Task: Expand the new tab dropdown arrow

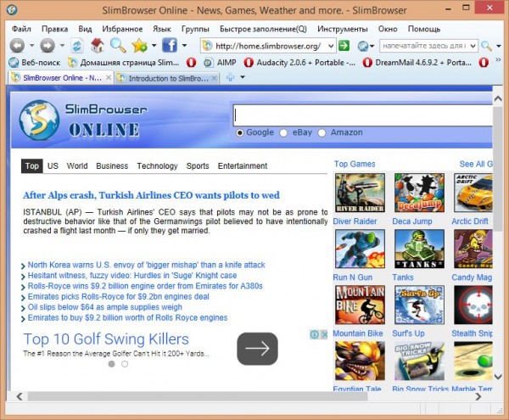Action: [x=243, y=78]
